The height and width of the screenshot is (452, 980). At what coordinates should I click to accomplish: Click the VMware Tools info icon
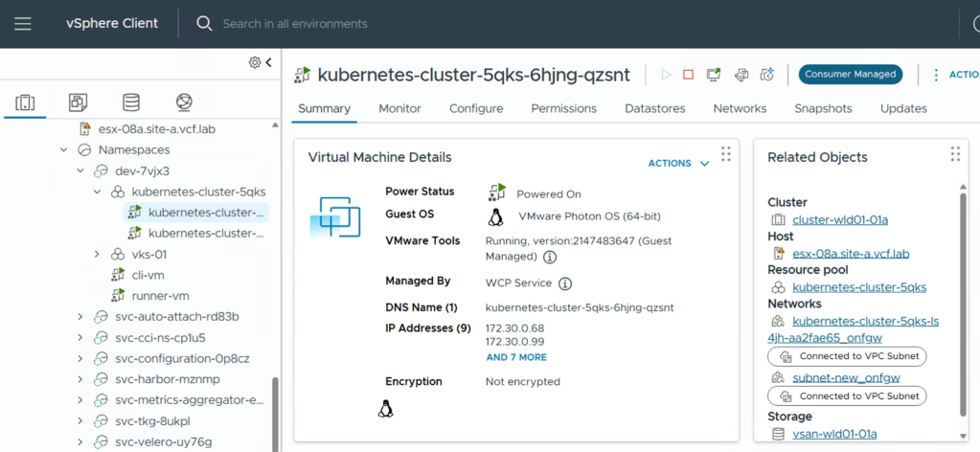[550, 257]
